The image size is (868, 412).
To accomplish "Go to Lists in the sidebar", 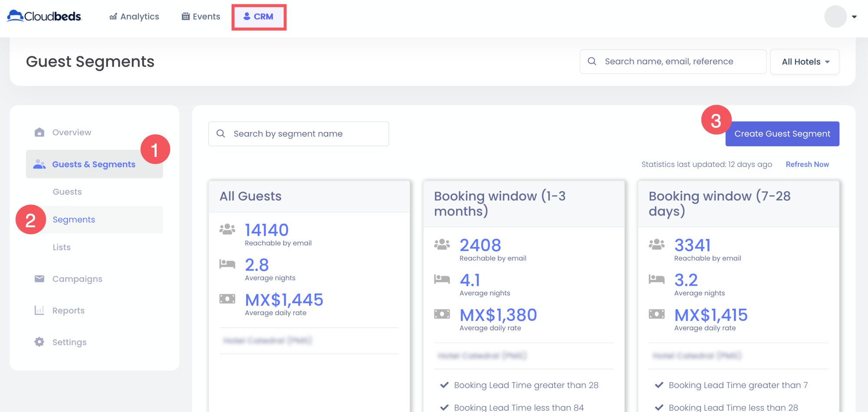I will tap(62, 247).
